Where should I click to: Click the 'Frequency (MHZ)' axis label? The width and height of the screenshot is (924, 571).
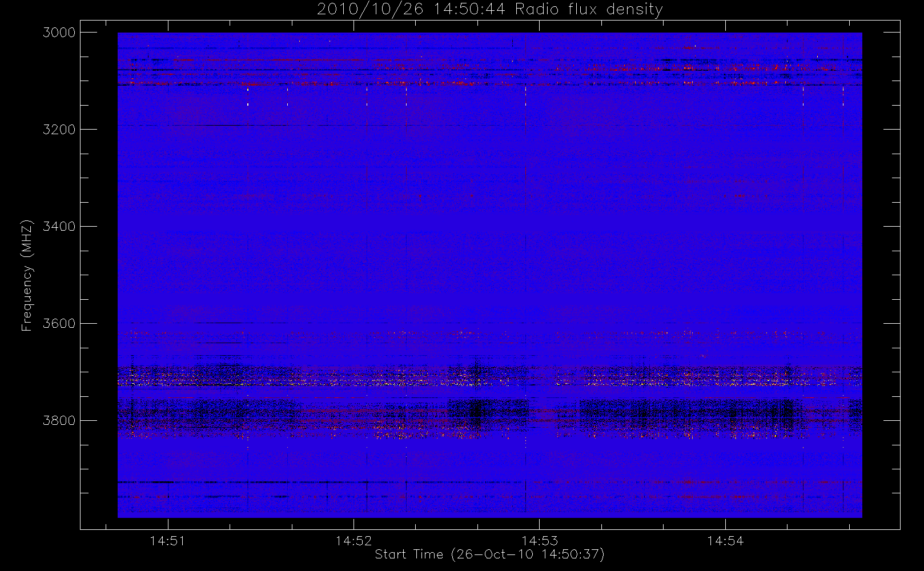[27, 275]
